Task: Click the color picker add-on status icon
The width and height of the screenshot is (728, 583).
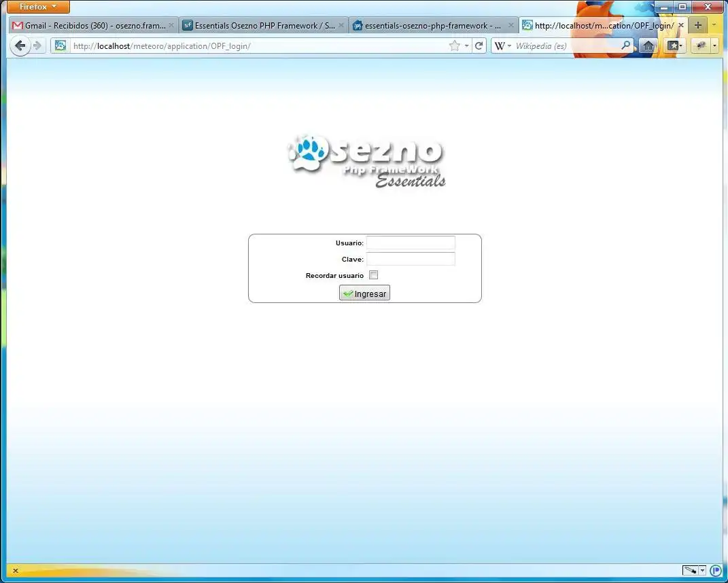Action: point(690,570)
